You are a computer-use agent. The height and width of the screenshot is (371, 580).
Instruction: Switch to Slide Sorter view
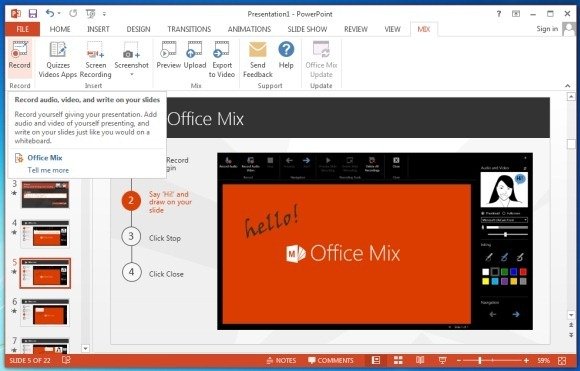pos(398,360)
